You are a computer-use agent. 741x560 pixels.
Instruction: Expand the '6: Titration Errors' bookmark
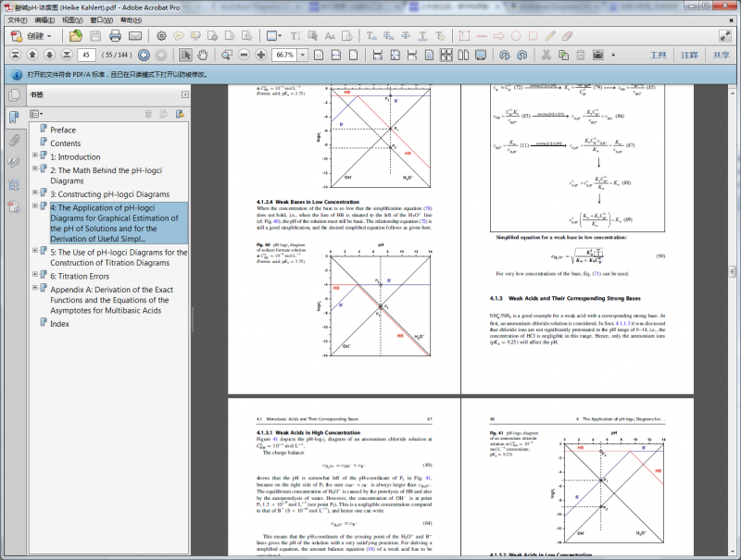pyautogui.click(x=34, y=275)
